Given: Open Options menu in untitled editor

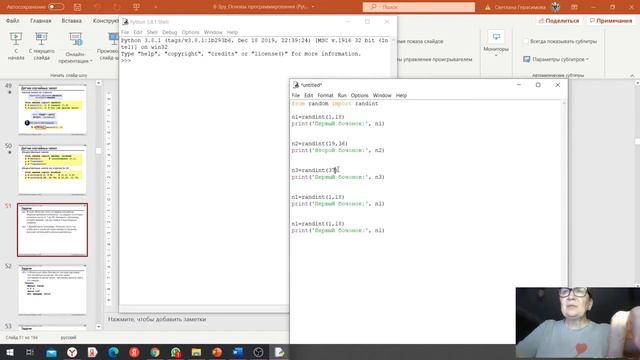Looking at the screenshot, I should [360, 95].
